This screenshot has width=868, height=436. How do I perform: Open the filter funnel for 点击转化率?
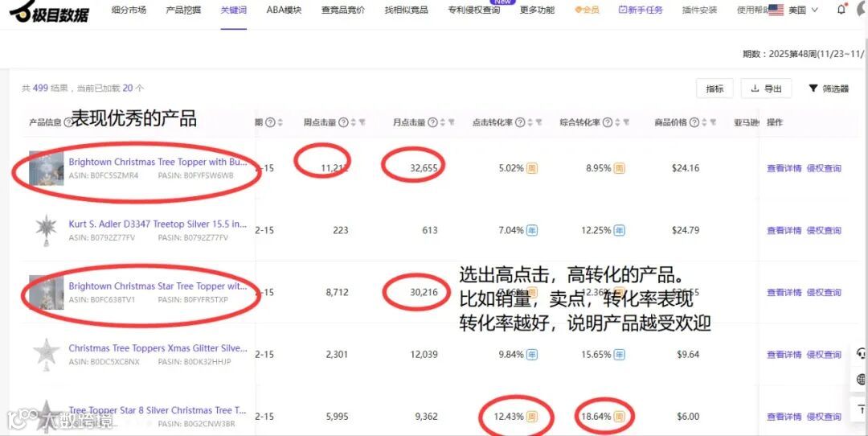pos(538,122)
